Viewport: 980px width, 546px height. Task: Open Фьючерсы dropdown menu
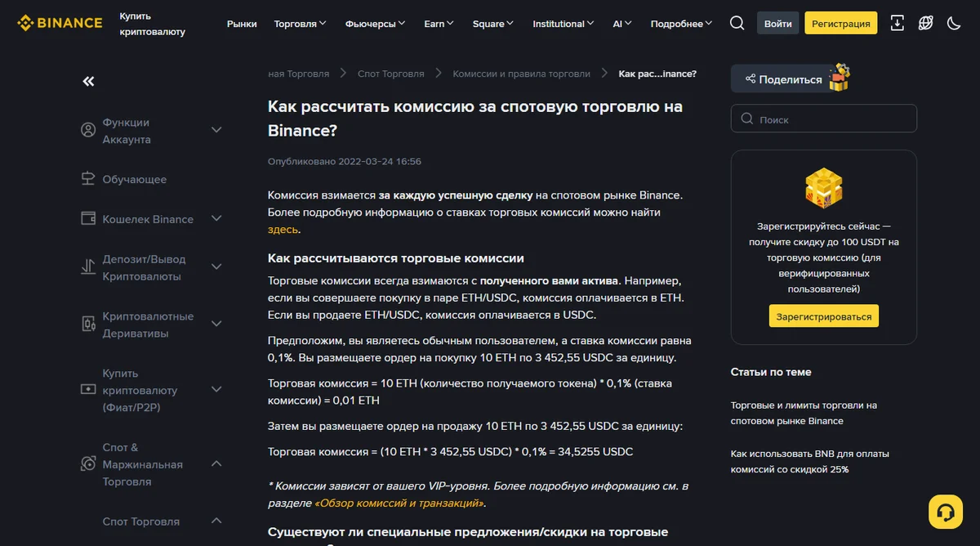pos(376,24)
